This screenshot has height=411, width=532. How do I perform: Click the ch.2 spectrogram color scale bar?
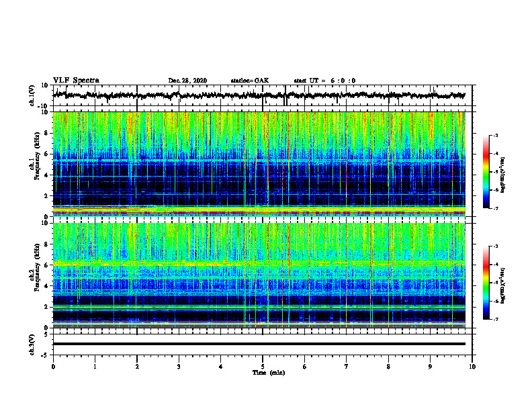coord(486,283)
